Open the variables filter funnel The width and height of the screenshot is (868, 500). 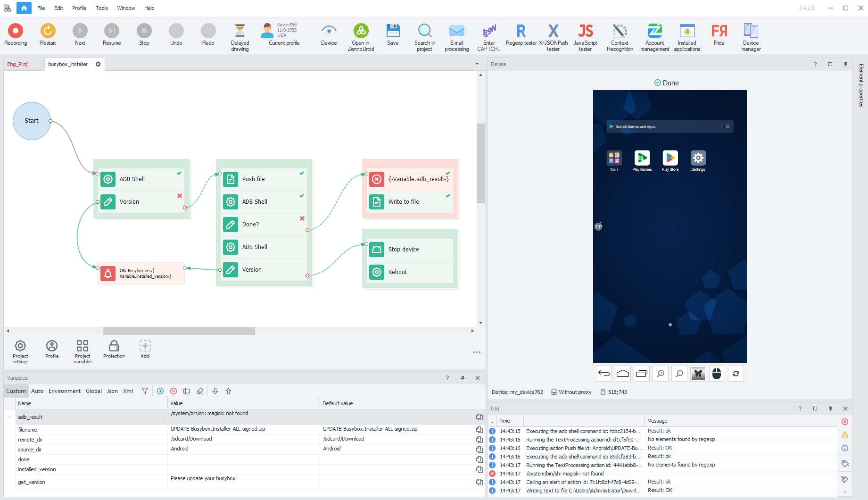coord(145,391)
